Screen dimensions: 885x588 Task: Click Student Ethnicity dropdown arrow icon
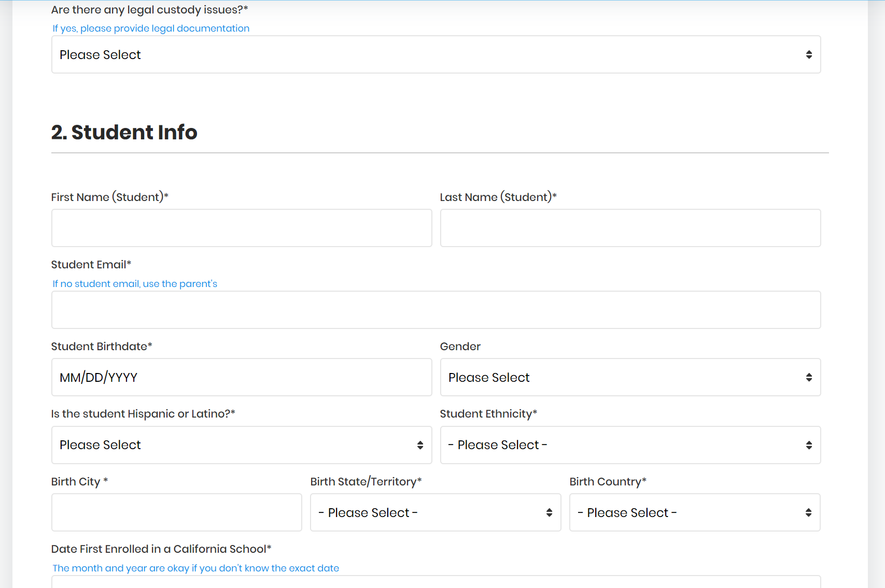pos(809,445)
